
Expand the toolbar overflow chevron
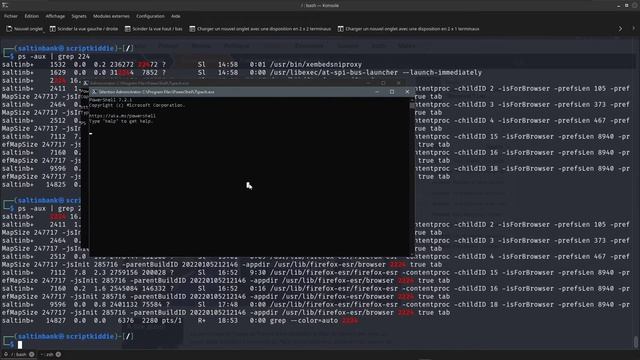(620, 29)
